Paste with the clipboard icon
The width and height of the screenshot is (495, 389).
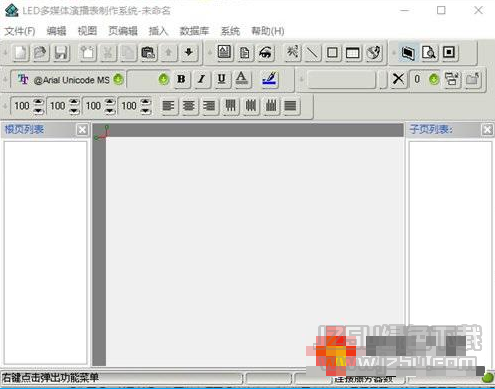[x=148, y=53]
